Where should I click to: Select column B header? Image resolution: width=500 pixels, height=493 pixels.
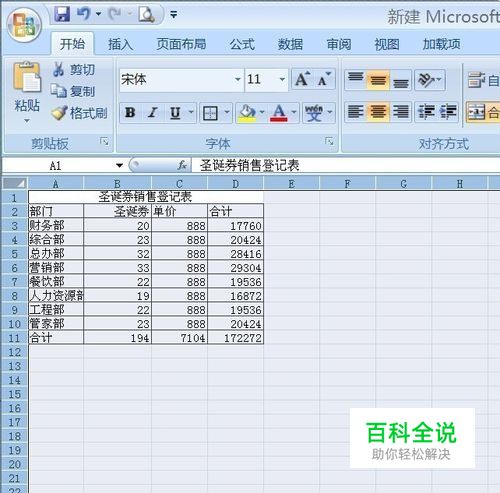[117, 184]
